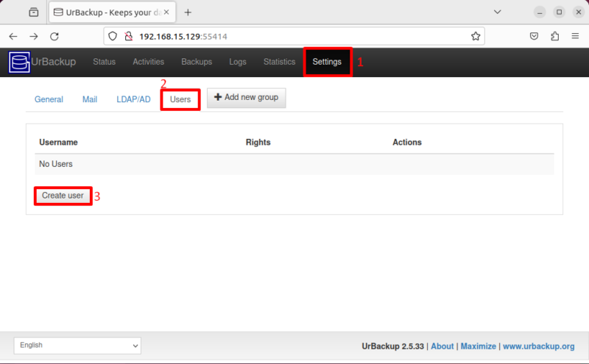The image size is (589, 364).
Task: Click the UrBackup 2.5.33 version text
Action: coord(392,346)
